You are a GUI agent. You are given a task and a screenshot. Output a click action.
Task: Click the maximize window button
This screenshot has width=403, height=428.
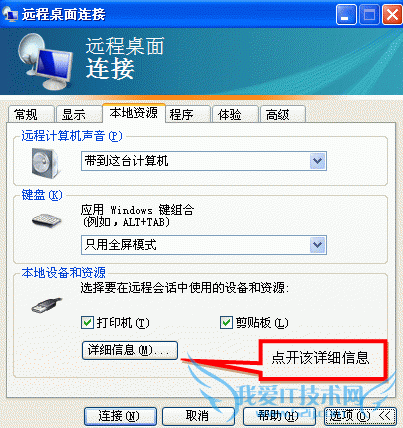pyautogui.click(x=369, y=15)
